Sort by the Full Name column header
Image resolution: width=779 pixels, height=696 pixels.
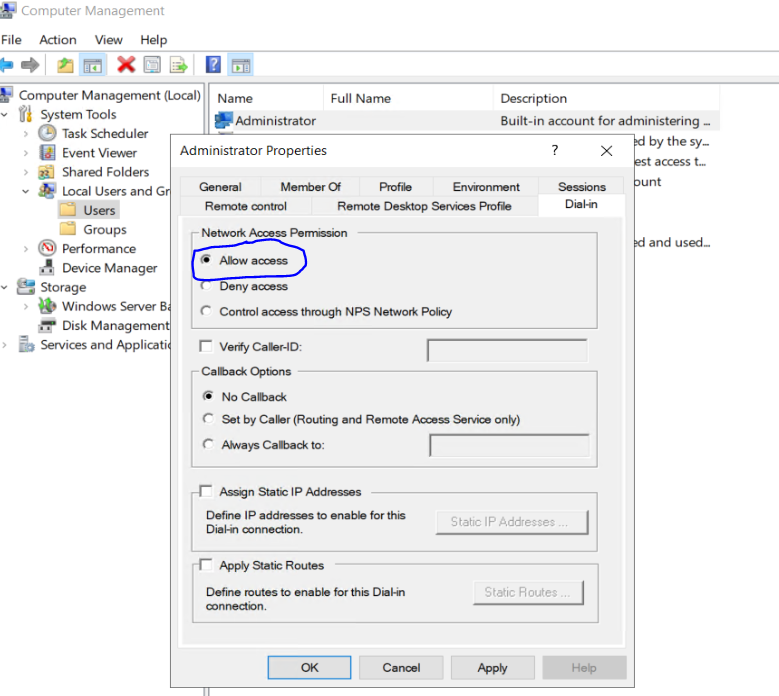pyautogui.click(x=408, y=98)
